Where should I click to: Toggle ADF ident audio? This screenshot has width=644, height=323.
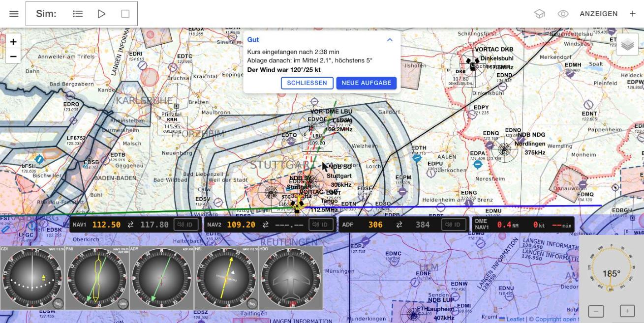pyautogui.click(x=454, y=225)
